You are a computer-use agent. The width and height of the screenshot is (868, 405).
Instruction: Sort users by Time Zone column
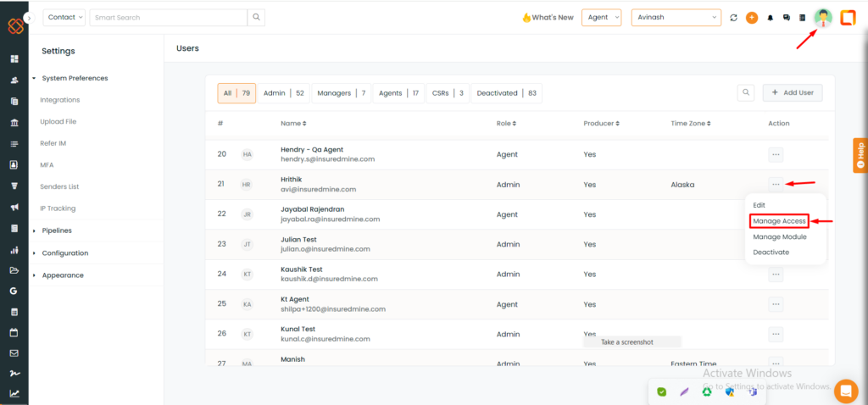click(691, 124)
